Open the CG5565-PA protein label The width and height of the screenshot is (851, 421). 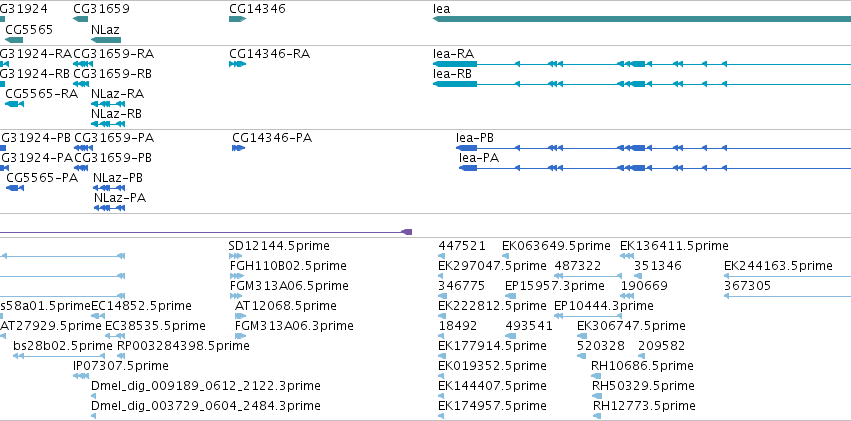[x=42, y=178]
